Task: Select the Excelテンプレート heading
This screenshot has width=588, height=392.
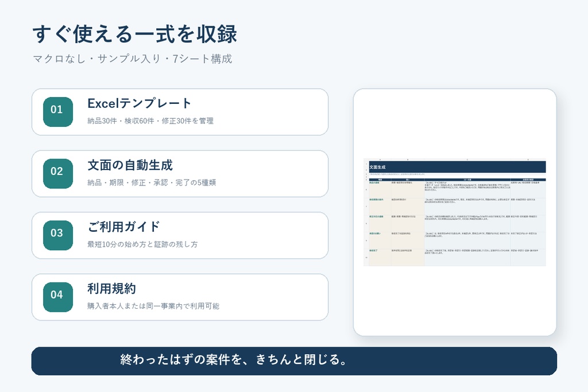Action: click(x=139, y=103)
